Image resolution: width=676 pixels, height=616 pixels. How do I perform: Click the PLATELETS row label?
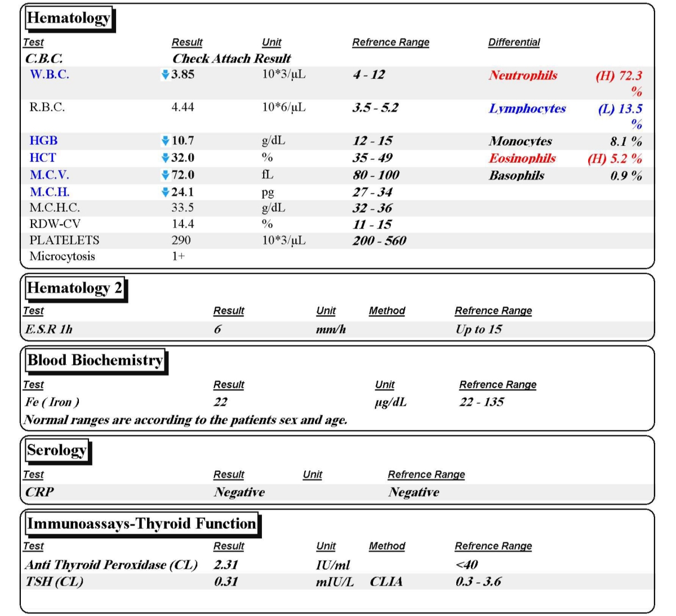click(x=64, y=240)
